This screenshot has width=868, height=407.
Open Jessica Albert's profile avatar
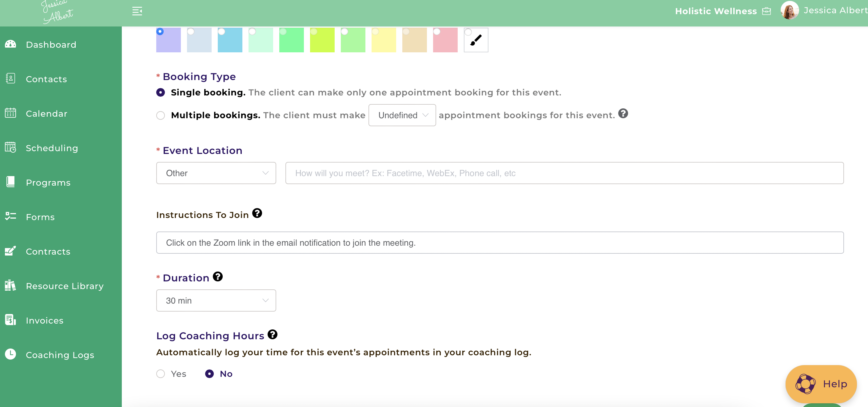tap(789, 10)
